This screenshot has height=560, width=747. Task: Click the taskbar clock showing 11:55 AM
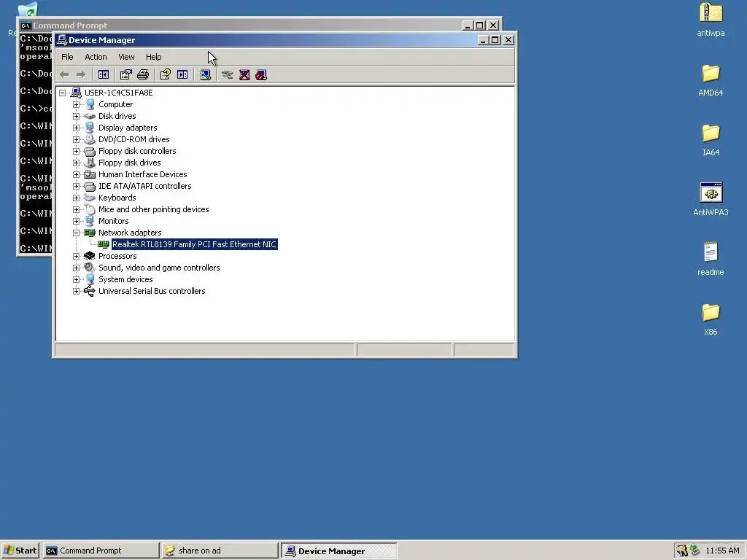pos(722,551)
